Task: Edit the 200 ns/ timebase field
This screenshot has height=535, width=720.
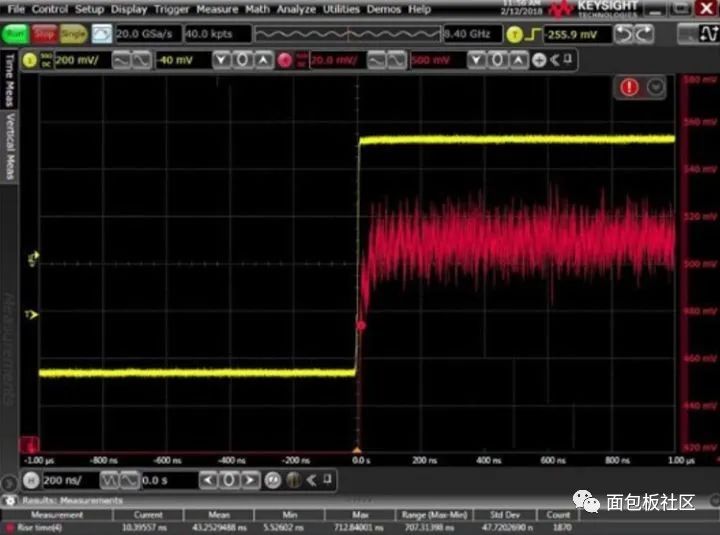Action: pyautogui.click(x=70, y=480)
